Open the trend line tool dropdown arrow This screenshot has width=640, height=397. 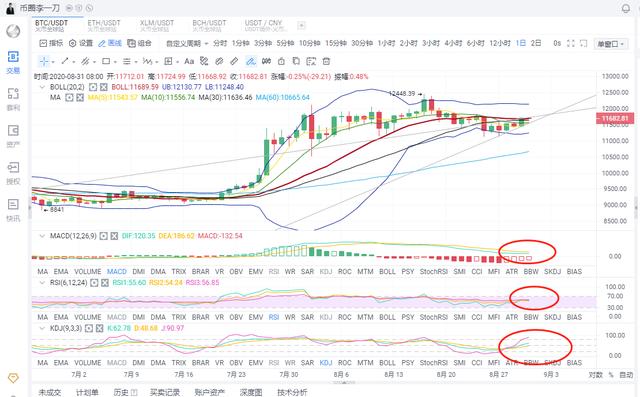click(x=73, y=62)
